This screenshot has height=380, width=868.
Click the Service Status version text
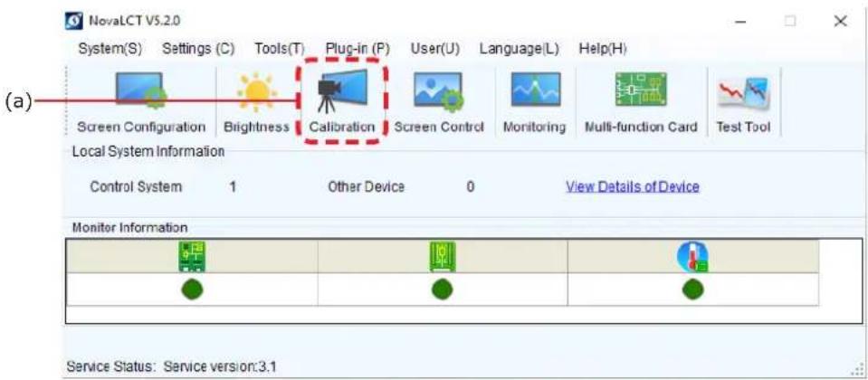172,366
